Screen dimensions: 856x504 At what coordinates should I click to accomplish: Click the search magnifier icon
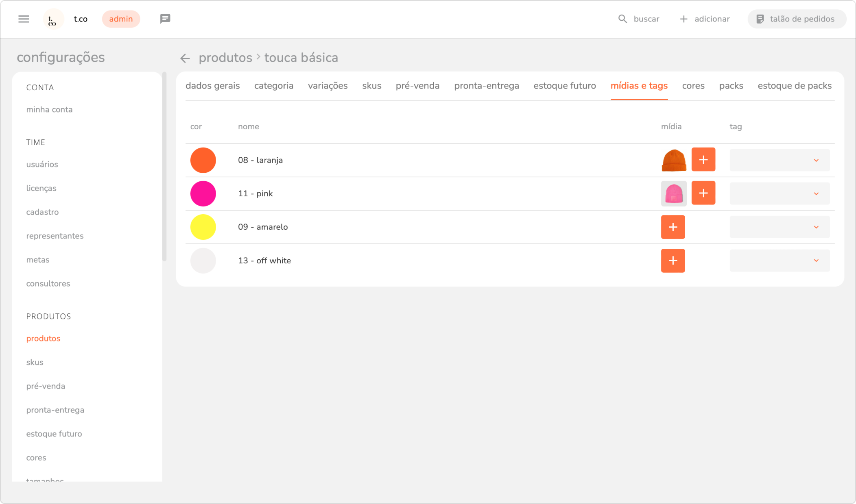pyautogui.click(x=622, y=19)
